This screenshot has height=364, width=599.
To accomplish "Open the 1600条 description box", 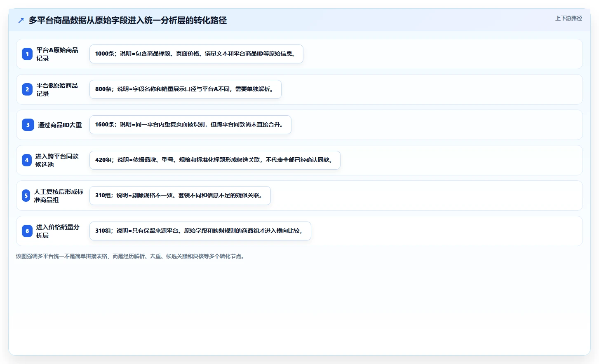I will [x=190, y=125].
